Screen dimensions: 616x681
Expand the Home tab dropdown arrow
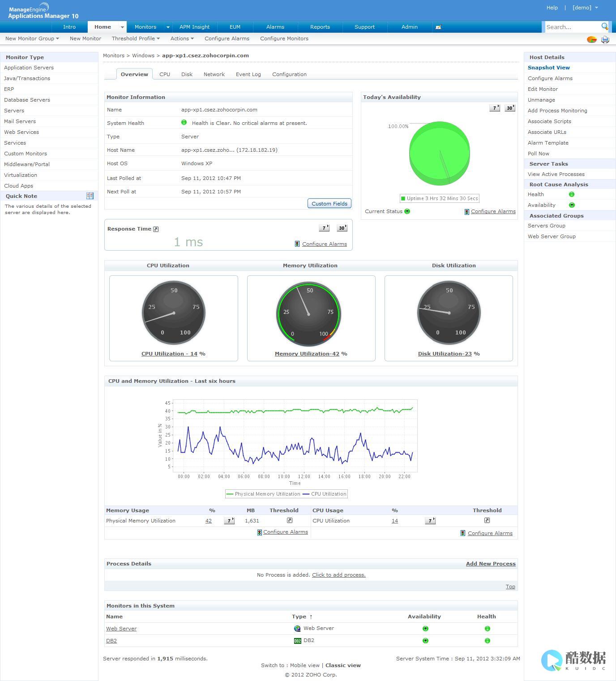(x=122, y=27)
